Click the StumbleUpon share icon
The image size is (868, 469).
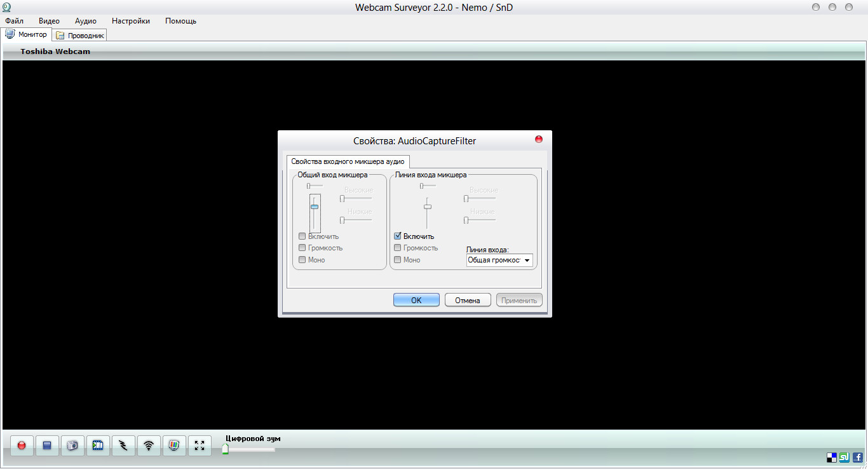(x=844, y=457)
